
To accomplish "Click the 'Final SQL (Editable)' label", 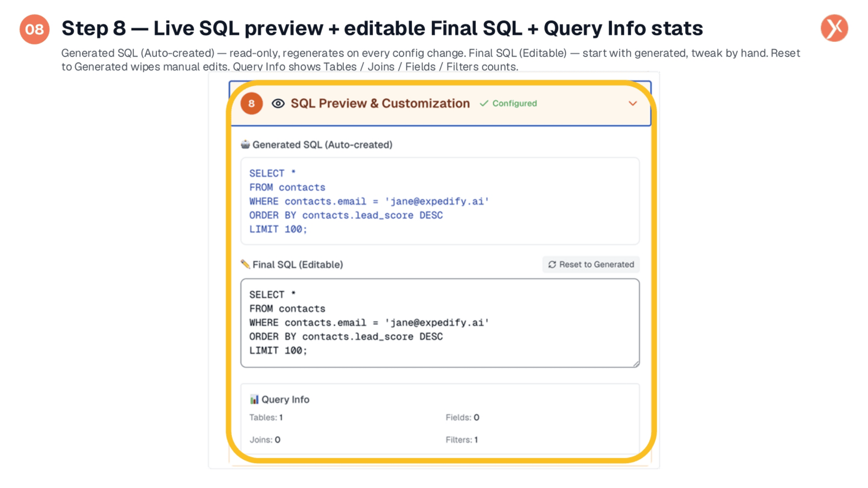I will tap(298, 265).
